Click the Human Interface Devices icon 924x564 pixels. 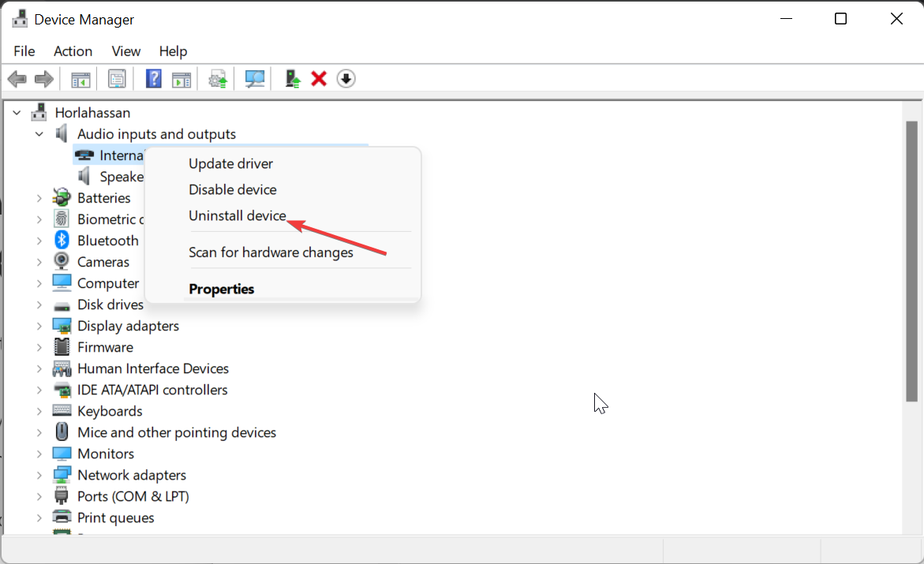coord(62,368)
